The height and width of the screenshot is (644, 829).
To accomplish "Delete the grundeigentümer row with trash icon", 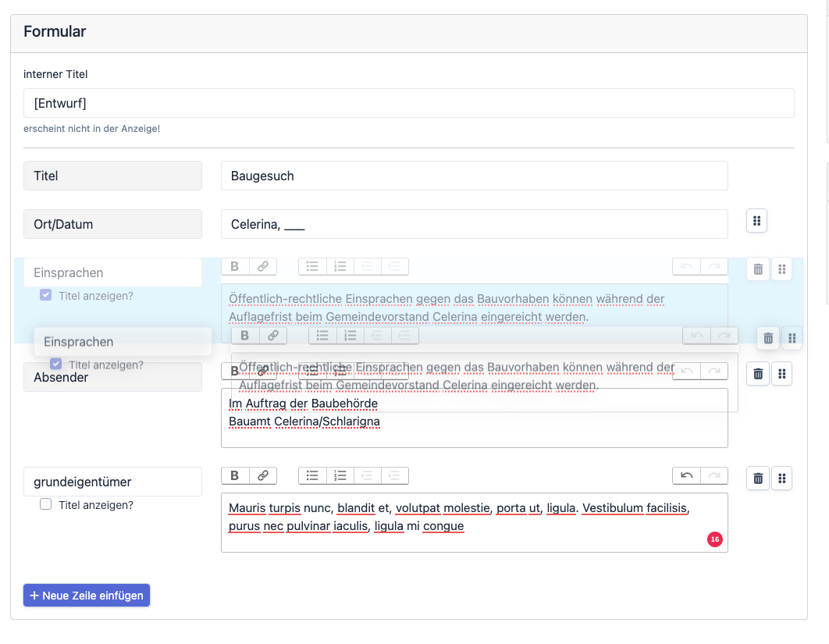I will coord(758,479).
